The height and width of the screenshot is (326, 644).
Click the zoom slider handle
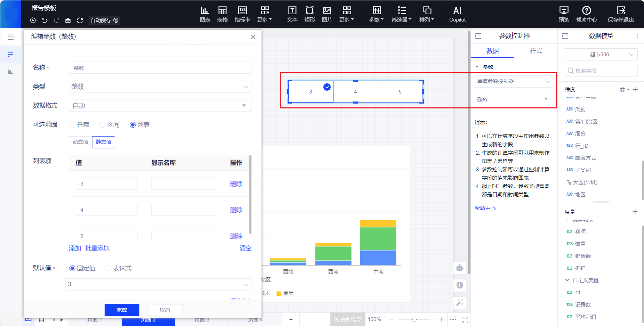coord(414,319)
